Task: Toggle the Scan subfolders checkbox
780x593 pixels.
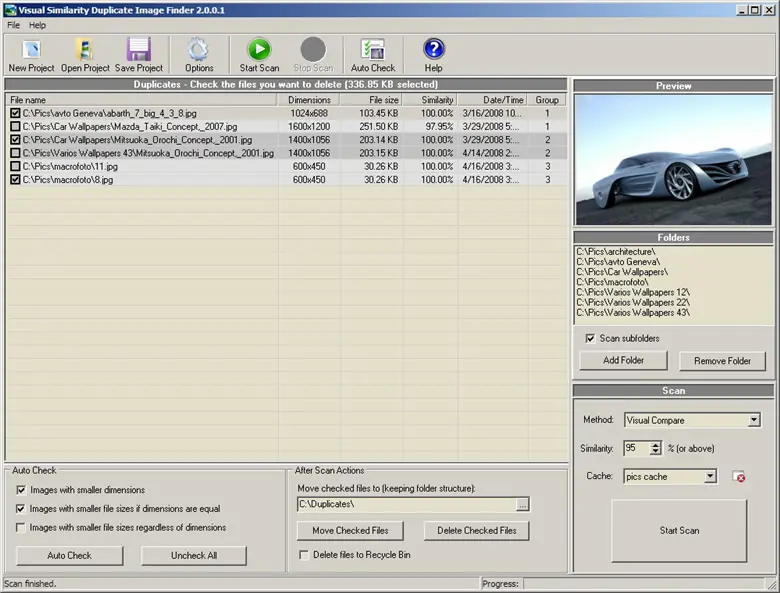Action: pos(590,338)
